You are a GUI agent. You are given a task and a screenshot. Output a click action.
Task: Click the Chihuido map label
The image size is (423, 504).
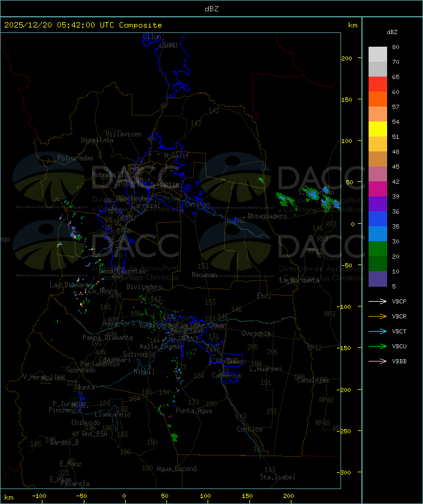(x=86, y=423)
